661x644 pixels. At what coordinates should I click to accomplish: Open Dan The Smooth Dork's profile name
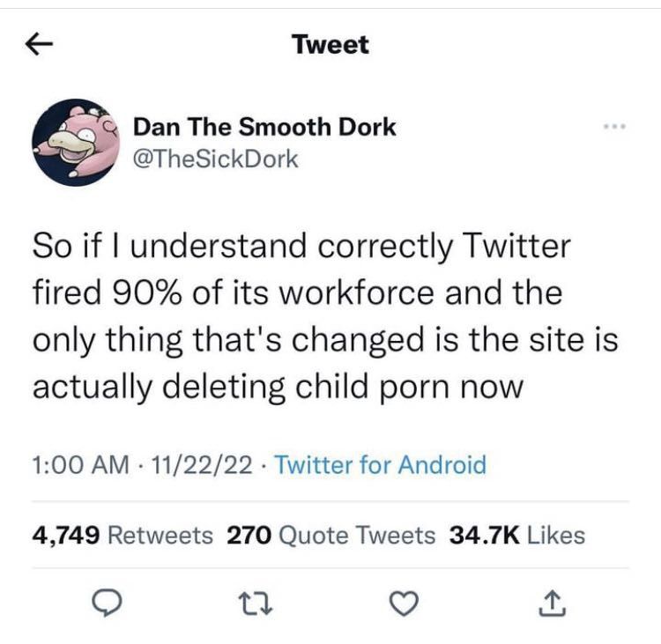pos(264,127)
